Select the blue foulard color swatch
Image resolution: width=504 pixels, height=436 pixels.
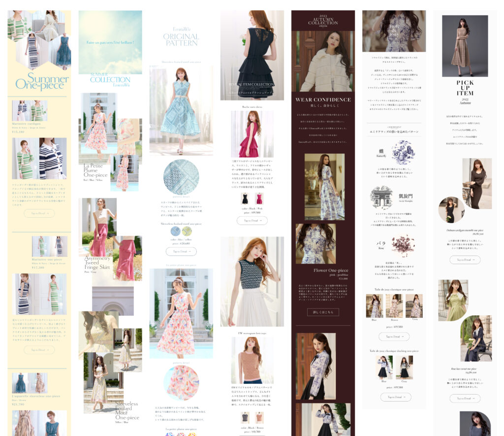[x=175, y=231]
